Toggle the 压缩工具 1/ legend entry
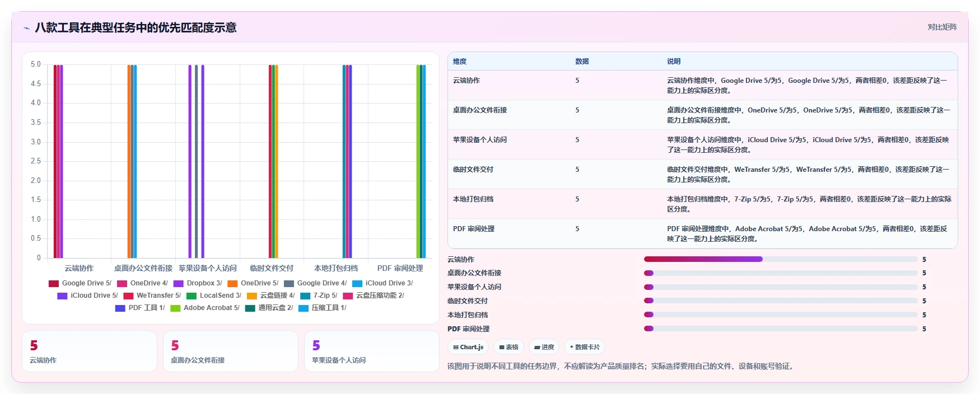This screenshot has height=394, width=980. tap(323, 308)
